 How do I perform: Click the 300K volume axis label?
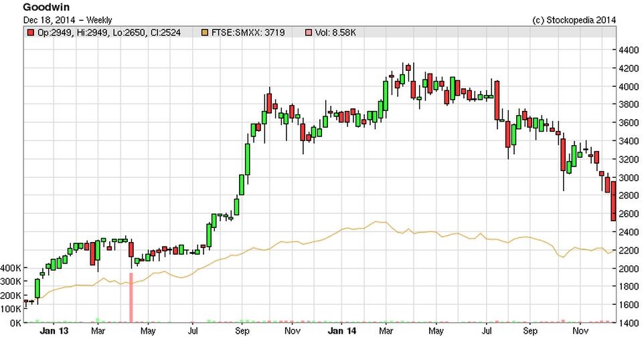tap(11, 281)
